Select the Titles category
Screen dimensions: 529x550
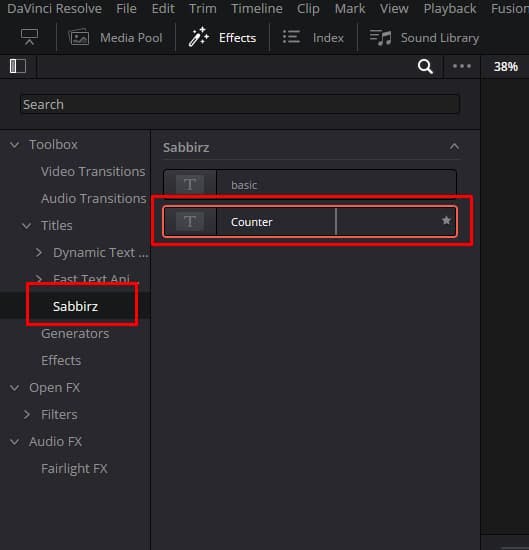(56, 226)
